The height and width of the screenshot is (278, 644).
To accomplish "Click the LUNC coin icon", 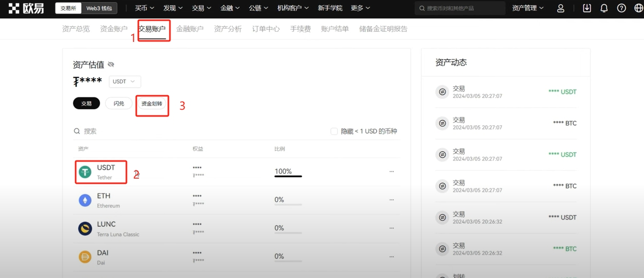I will click(x=85, y=228).
